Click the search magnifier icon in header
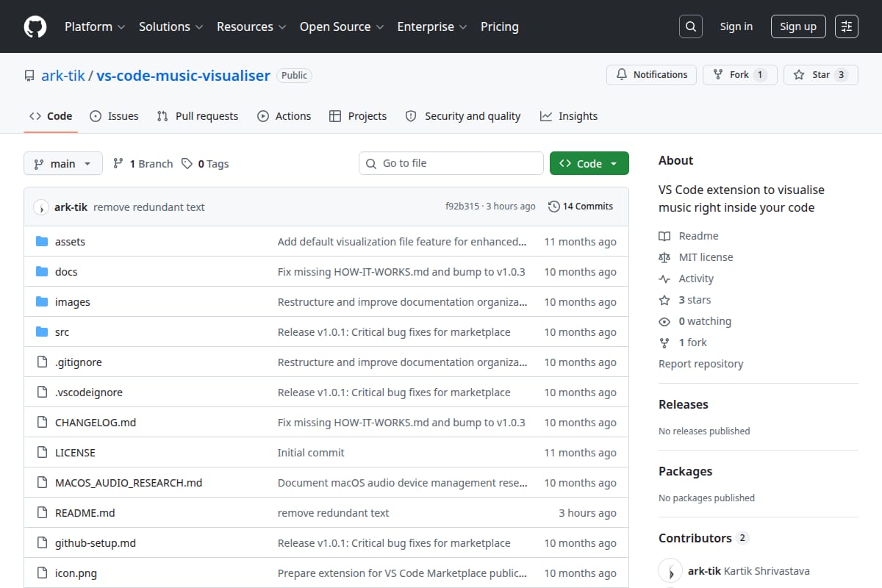Screen dimensions: 882x588 (x=690, y=26)
